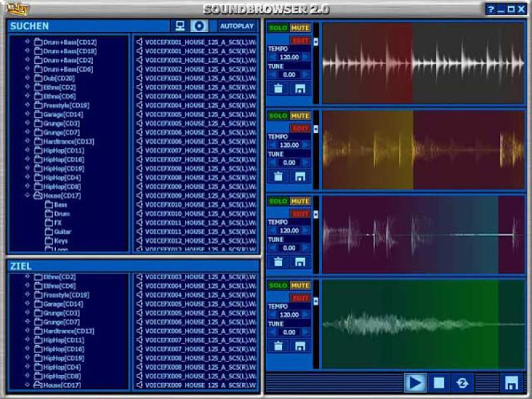532x399 pixels.
Task: Select the CD source icon in the Suchen header
Action: click(199, 26)
